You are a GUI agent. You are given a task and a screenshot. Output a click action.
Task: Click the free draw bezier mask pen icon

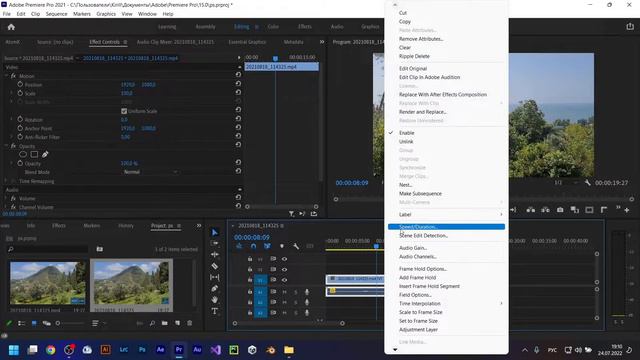pyautogui.click(x=45, y=154)
